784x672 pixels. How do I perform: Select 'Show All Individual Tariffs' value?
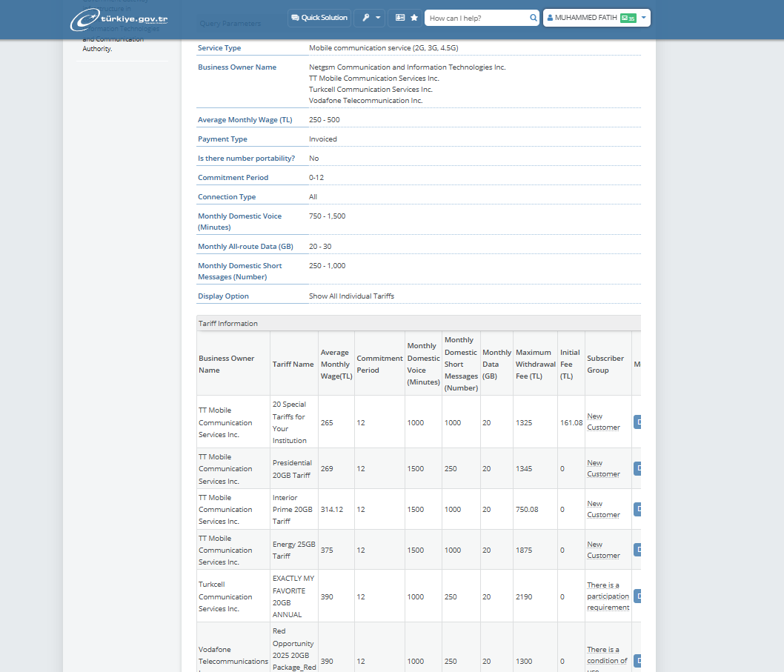click(351, 296)
